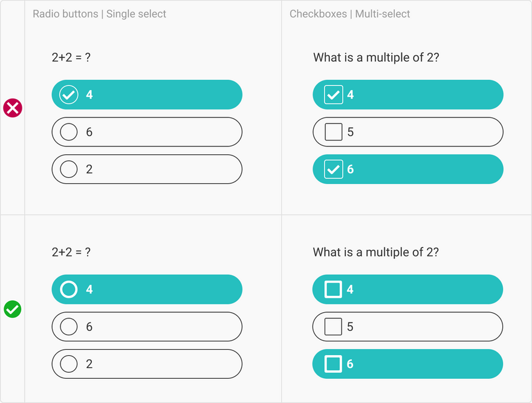
Task: Click checkmark radio icon in top option 4
Action: tap(69, 95)
